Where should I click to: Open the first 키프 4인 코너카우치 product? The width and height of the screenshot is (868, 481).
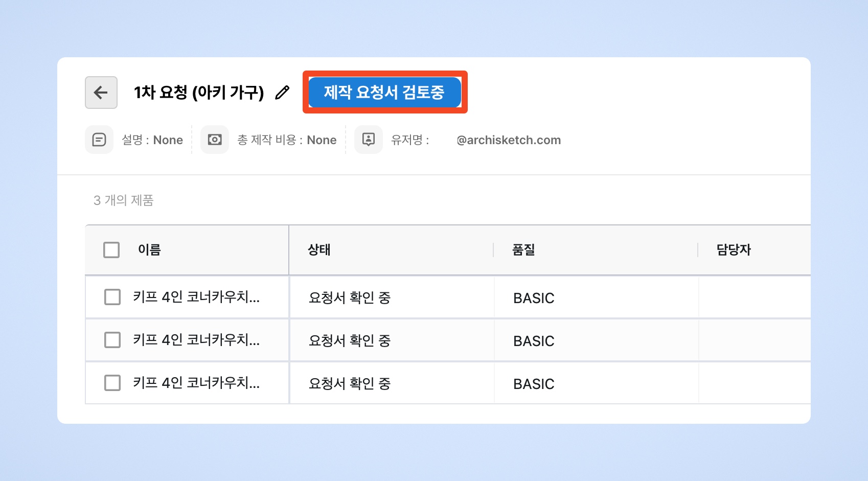196,297
